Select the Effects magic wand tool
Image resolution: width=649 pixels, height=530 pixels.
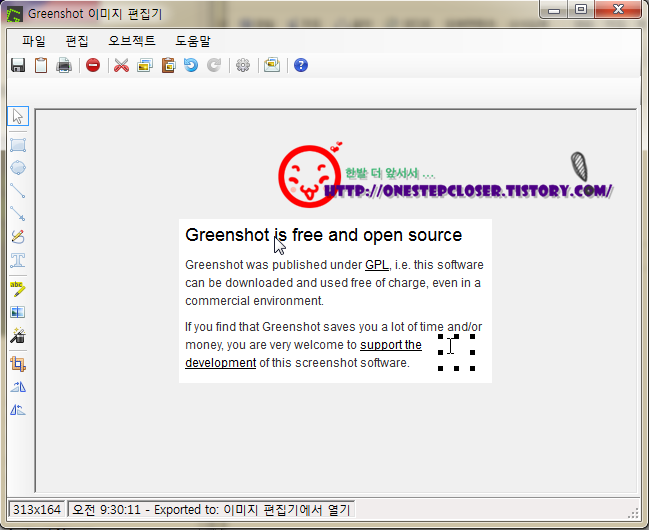pyautogui.click(x=18, y=335)
